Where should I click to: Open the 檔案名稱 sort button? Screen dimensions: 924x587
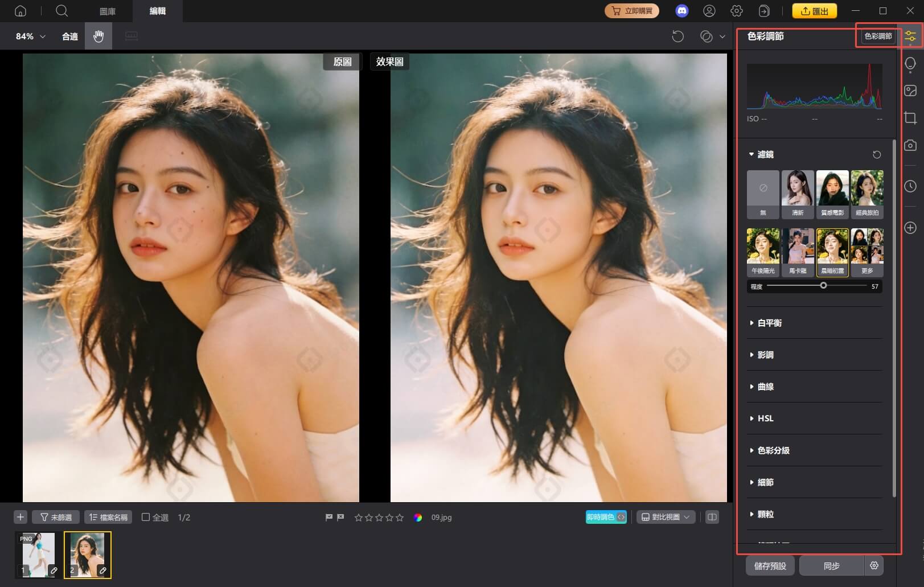pyautogui.click(x=108, y=517)
